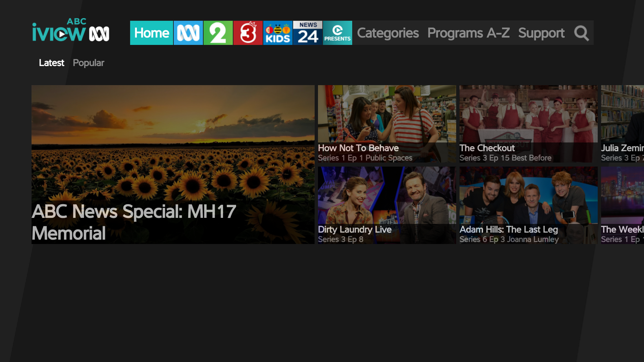Image resolution: width=644 pixels, height=362 pixels.
Task: Go to the Home tab
Action: [152, 33]
